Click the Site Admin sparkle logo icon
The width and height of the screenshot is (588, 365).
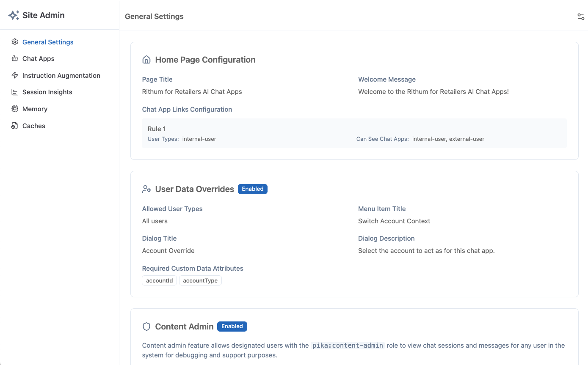tap(14, 15)
